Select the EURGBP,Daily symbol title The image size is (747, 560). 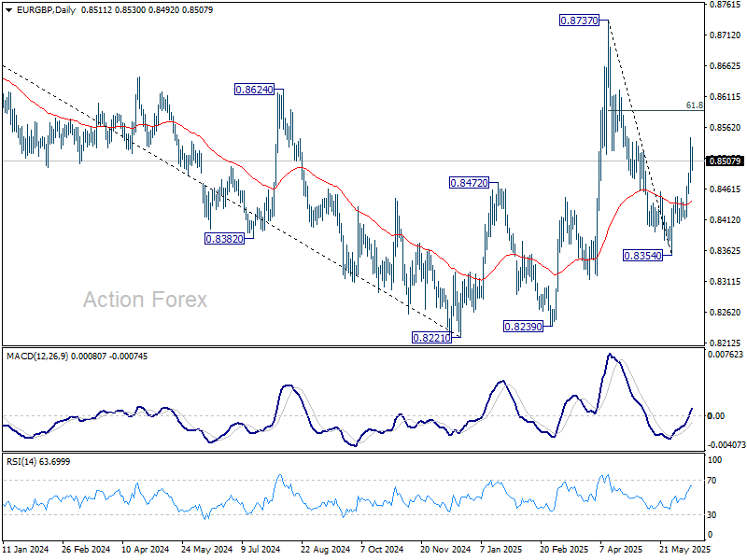click(x=46, y=10)
